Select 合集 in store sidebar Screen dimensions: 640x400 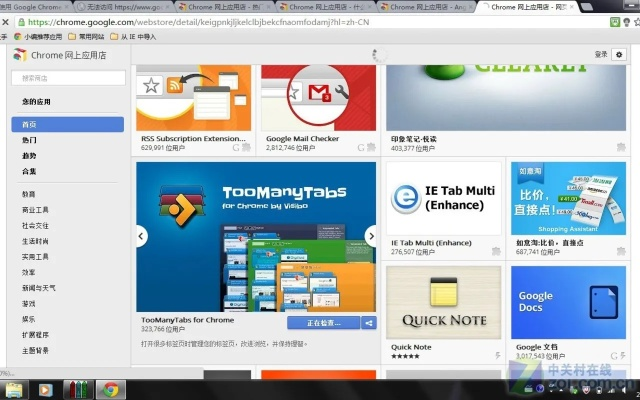point(29,171)
